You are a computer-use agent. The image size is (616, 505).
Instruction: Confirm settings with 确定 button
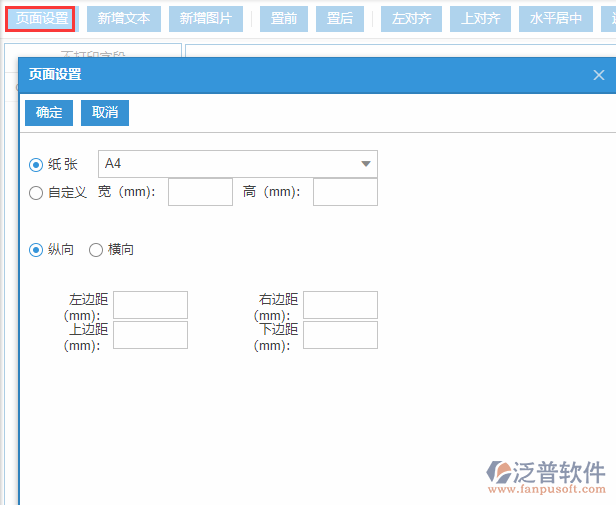pos(49,113)
